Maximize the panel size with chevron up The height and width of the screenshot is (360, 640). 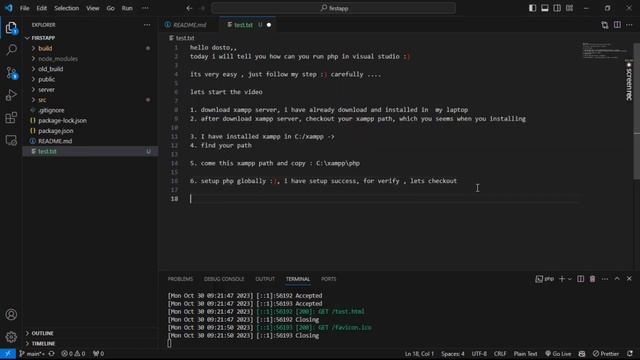tap(617, 279)
